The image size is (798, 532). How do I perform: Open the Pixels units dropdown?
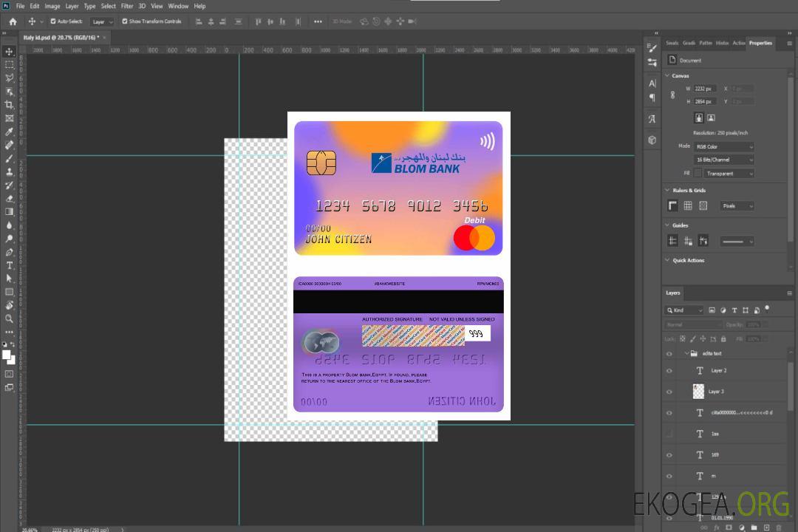737,205
